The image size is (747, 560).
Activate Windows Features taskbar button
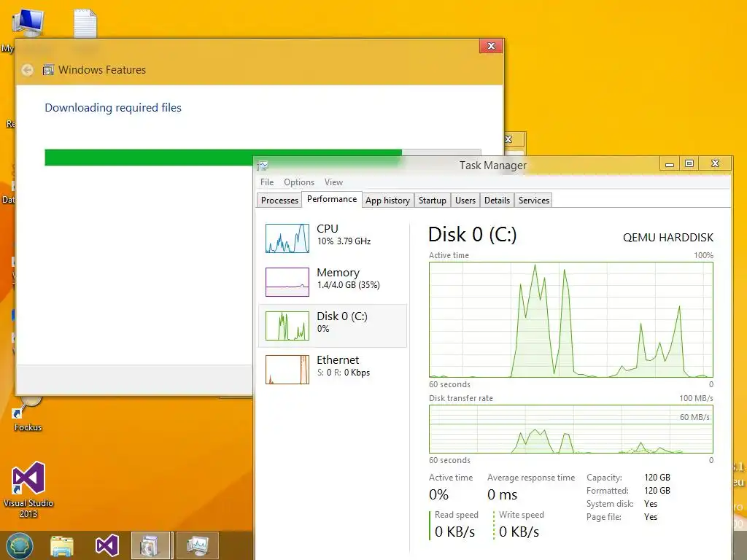point(152,545)
